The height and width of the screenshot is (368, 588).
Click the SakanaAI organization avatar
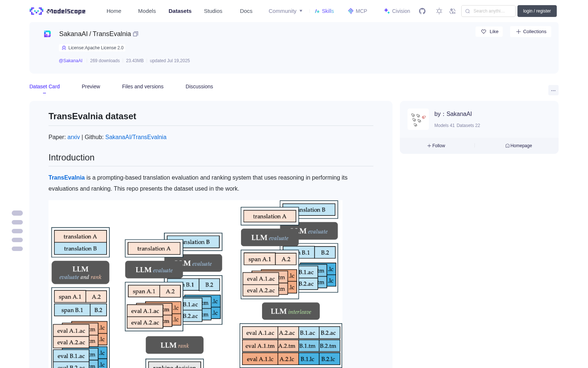pos(418,119)
